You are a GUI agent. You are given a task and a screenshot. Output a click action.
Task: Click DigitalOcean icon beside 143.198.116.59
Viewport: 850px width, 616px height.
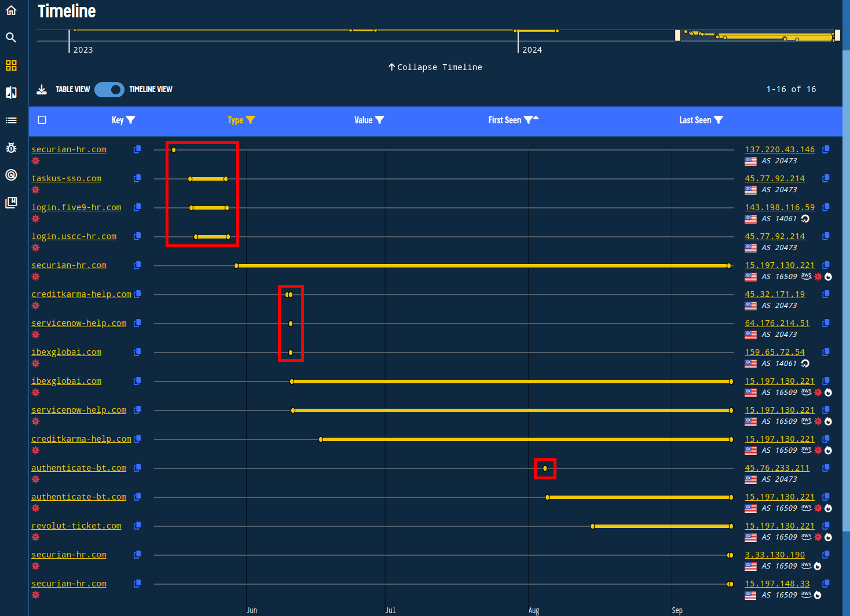(x=805, y=219)
